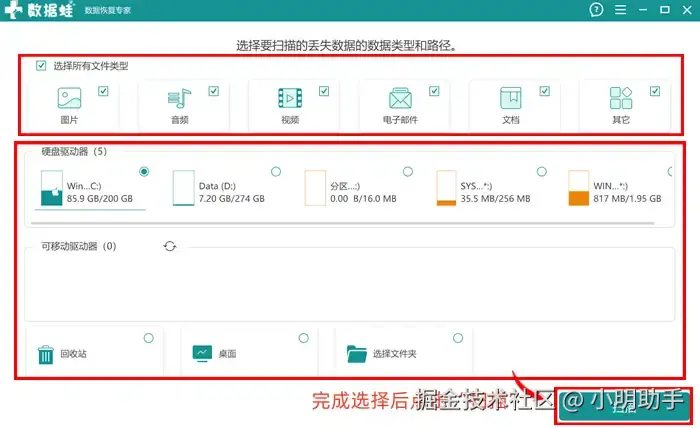Image resolution: width=700 pixels, height=428 pixels.
Task: Minimize the 数据蛙 window
Action: [x=643, y=9]
